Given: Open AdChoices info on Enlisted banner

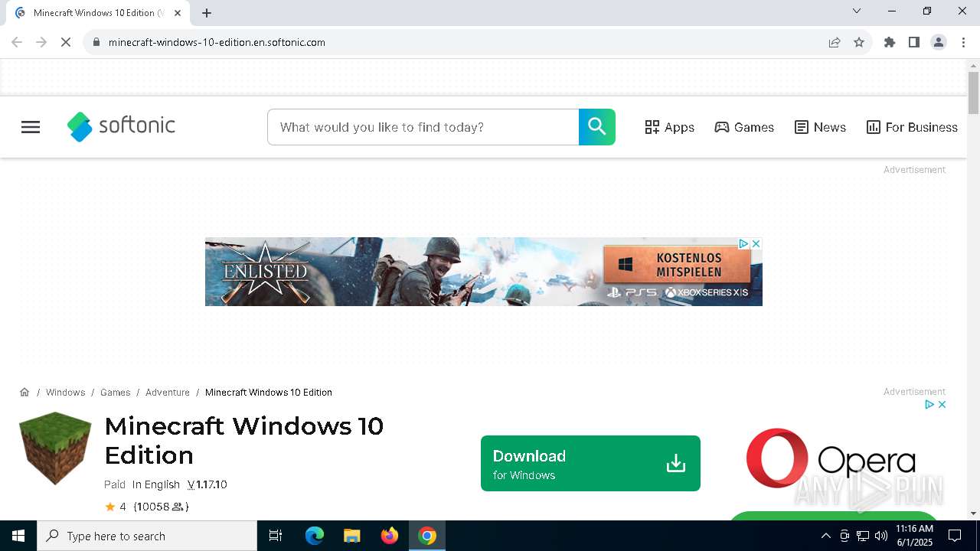Looking at the screenshot, I should [743, 243].
